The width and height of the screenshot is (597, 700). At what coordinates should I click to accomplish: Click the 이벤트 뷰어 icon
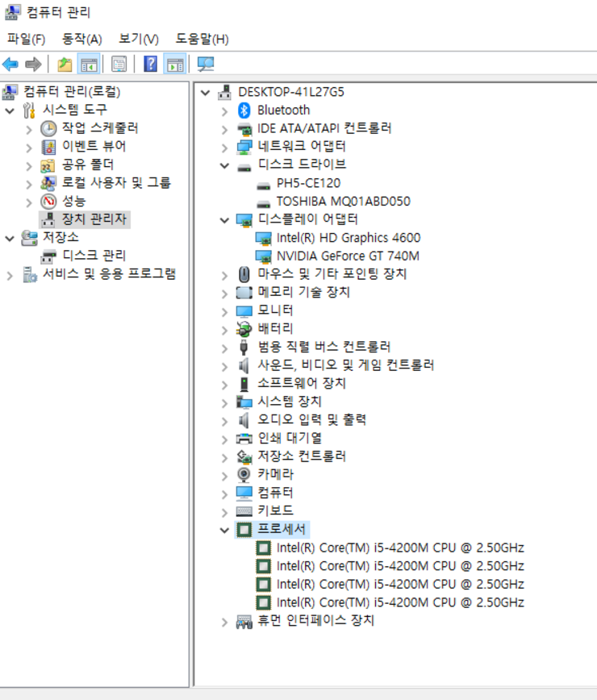coord(48,147)
